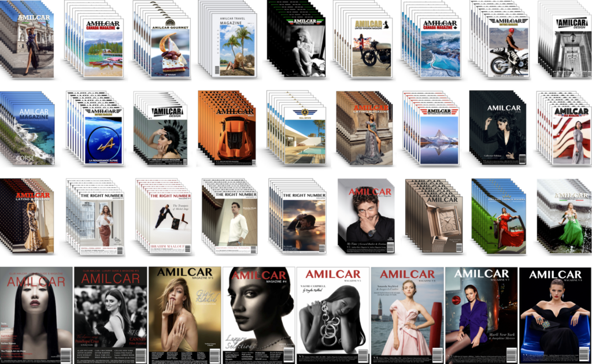This screenshot has width=592, height=364.
Task: Open the Marli New York cover
Action: (x=481, y=315)
